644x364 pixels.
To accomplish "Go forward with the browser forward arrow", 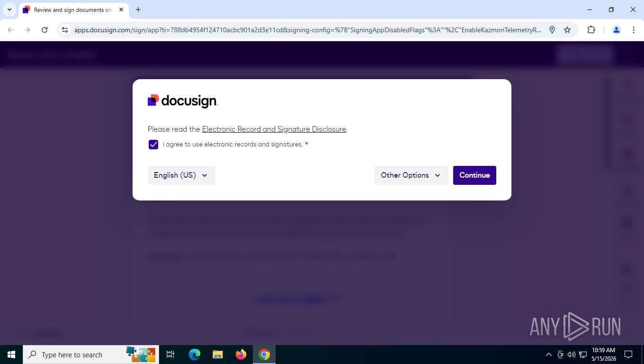I will [x=27, y=30].
